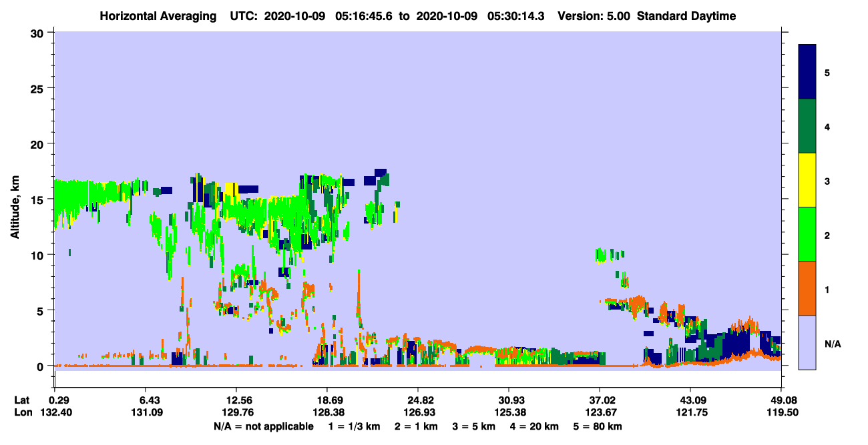This screenshot has height=445, width=868.
Task: Click the orange level 1 colorbar segment
Action: (807, 288)
